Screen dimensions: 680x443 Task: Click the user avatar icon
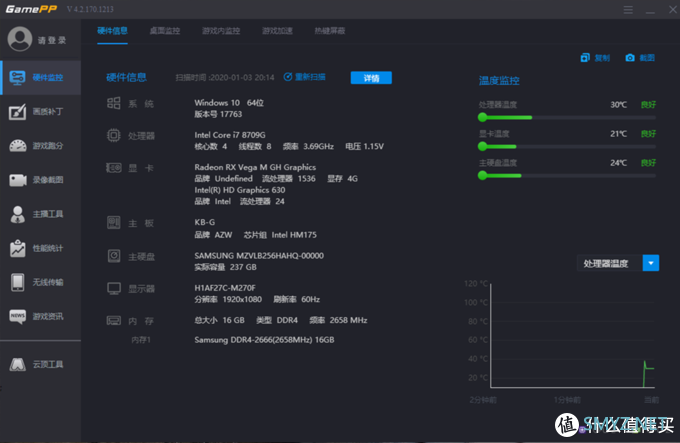(20, 39)
